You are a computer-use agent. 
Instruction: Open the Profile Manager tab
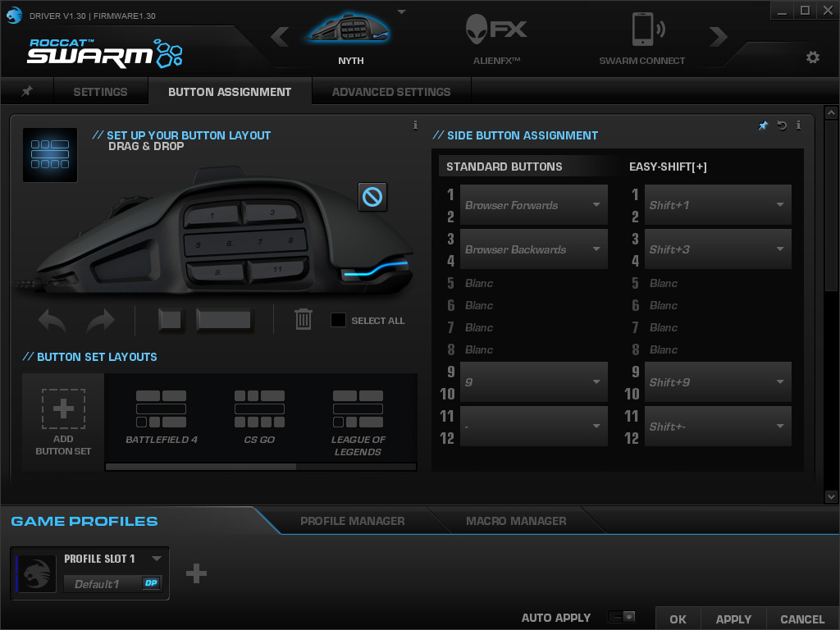click(353, 521)
